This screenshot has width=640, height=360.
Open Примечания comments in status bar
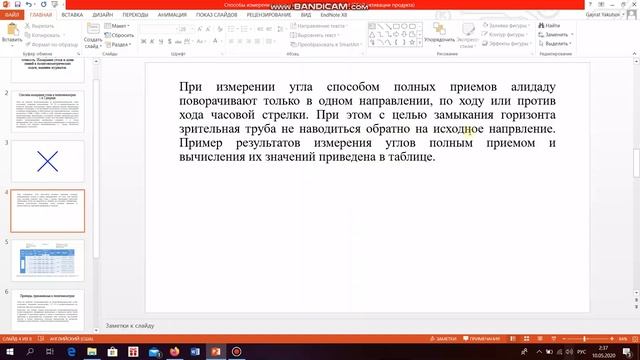[x=482, y=339]
